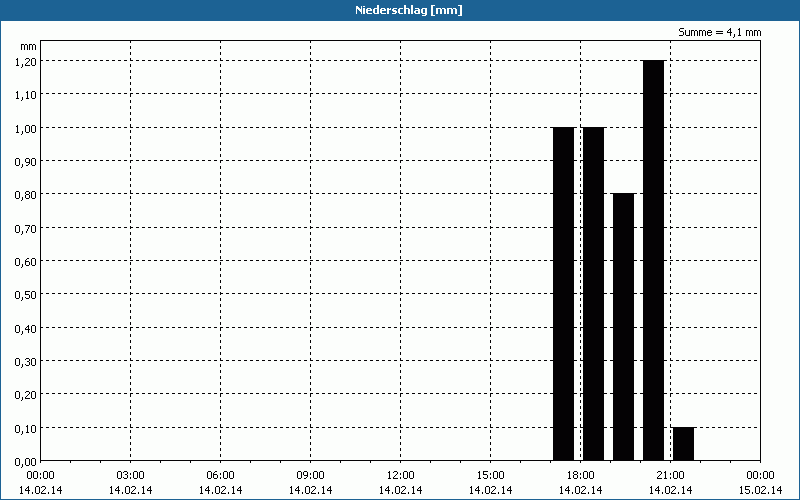This screenshot has width=800, height=500.
Task: Click the 0,70 y-axis label
Action: [26, 228]
